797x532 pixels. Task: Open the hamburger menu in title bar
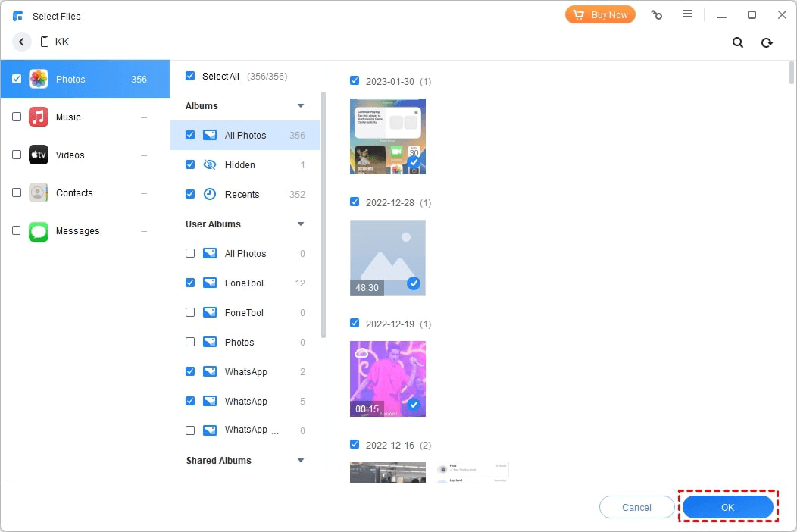click(x=687, y=14)
